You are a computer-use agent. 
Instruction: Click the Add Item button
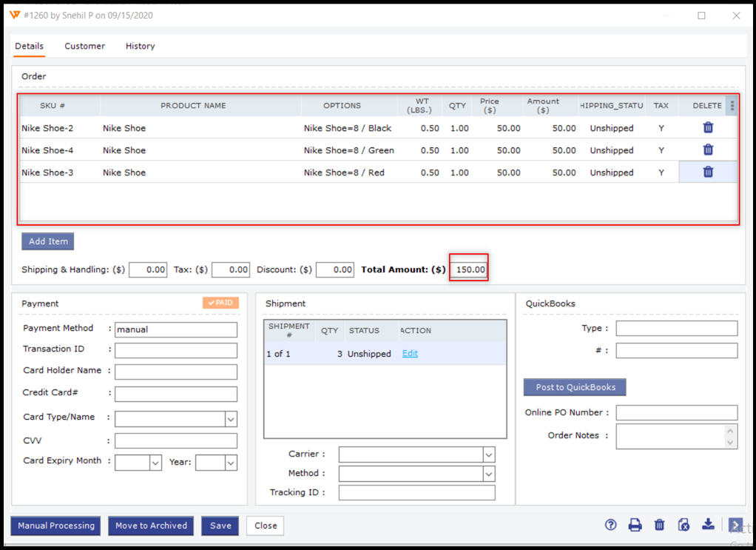(x=48, y=241)
